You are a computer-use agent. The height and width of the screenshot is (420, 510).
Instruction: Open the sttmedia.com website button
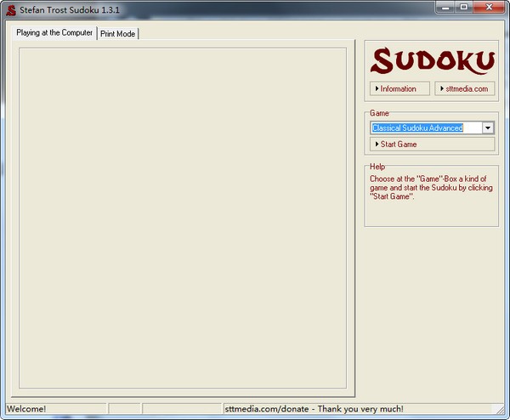pos(464,88)
